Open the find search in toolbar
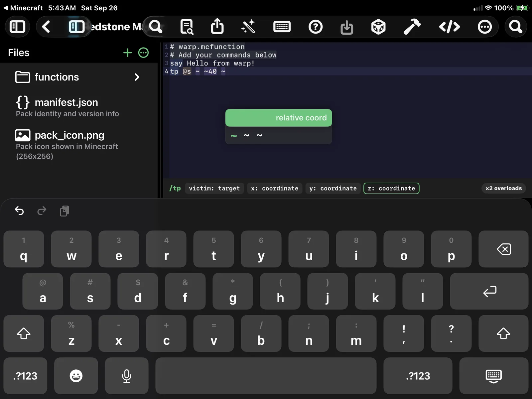 click(156, 27)
